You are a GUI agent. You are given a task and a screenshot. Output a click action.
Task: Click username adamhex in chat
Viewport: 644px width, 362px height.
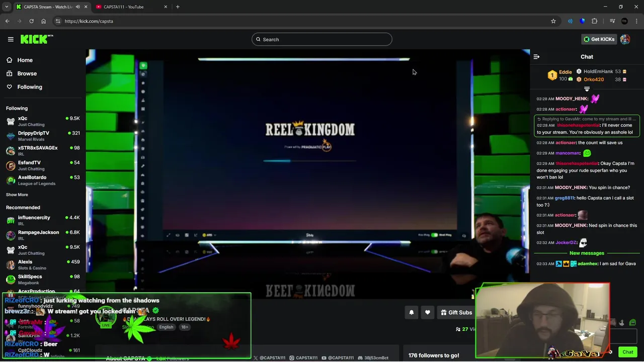(x=588, y=263)
